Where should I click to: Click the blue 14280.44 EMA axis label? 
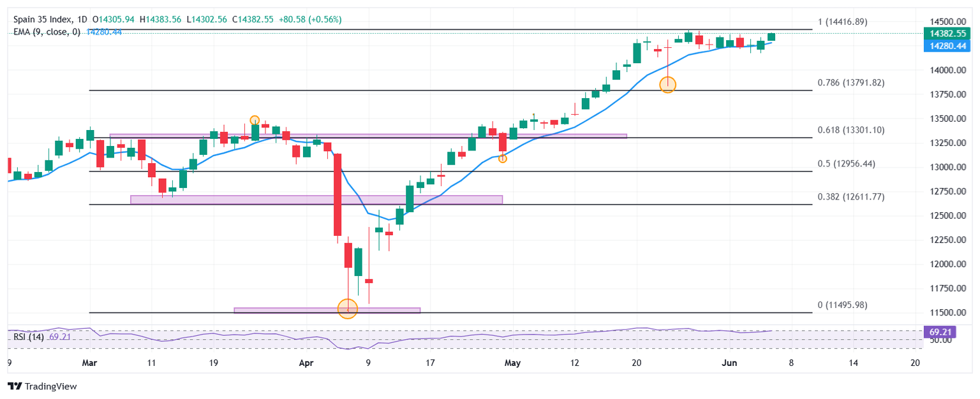click(x=947, y=45)
